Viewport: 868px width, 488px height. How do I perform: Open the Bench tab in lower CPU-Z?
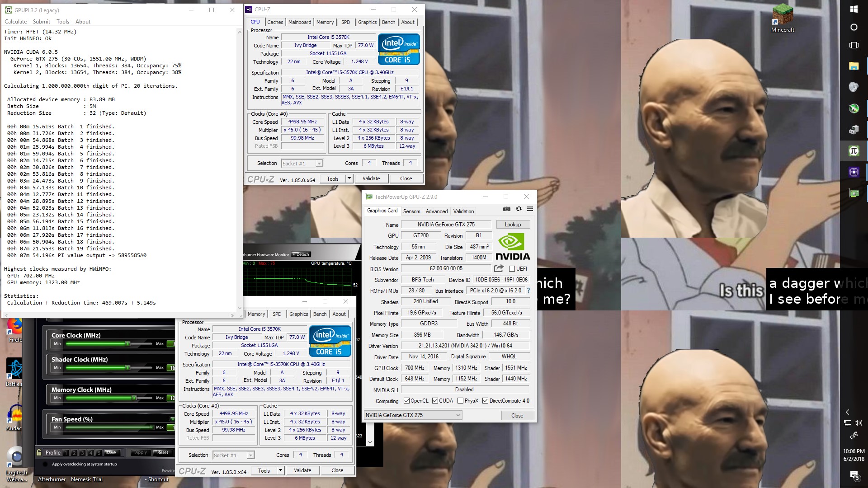point(320,314)
